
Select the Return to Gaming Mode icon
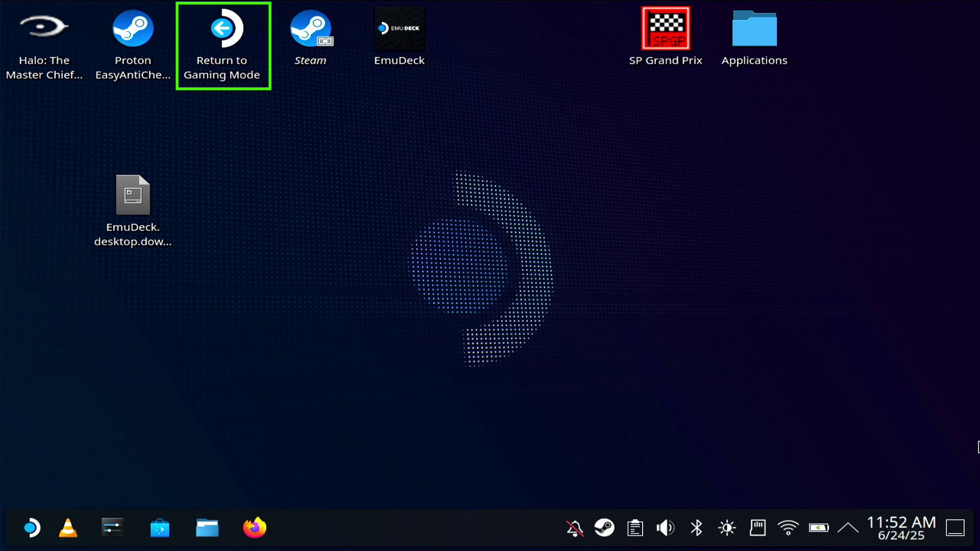[223, 46]
